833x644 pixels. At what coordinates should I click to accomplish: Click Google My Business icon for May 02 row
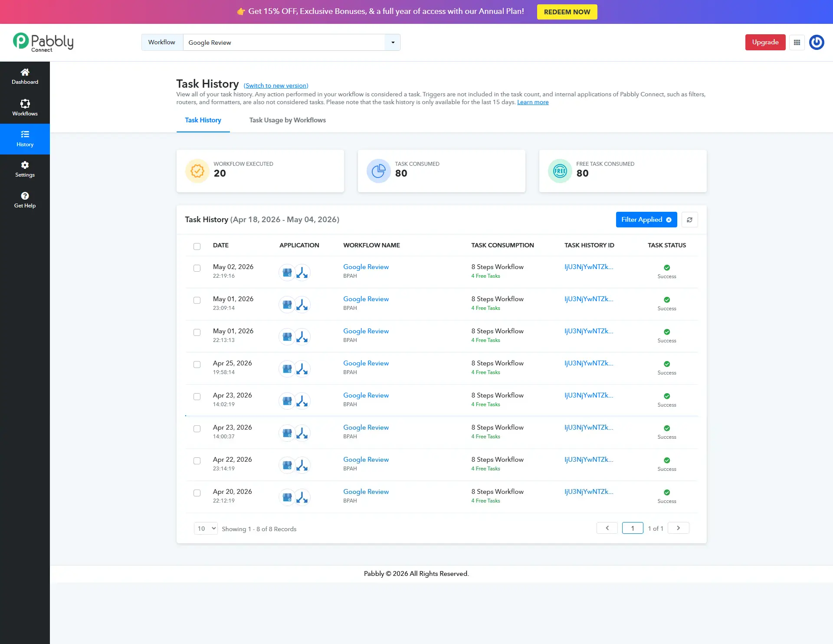(x=287, y=273)
